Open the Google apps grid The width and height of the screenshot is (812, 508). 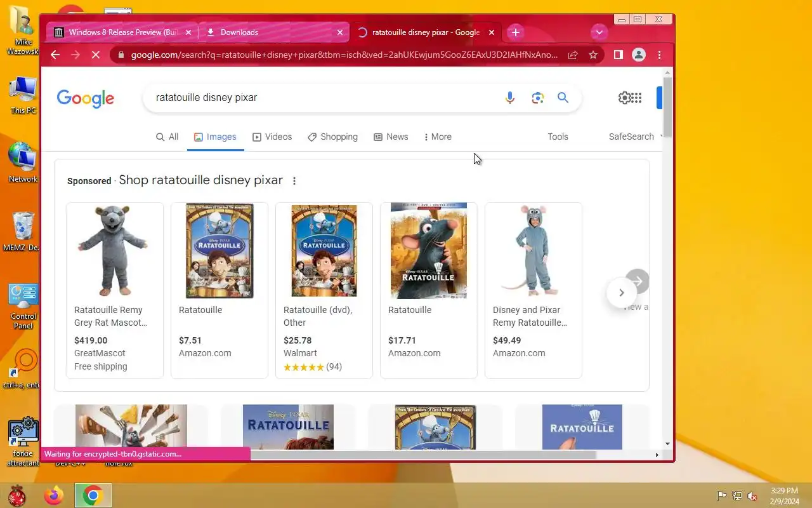(636, 98)
